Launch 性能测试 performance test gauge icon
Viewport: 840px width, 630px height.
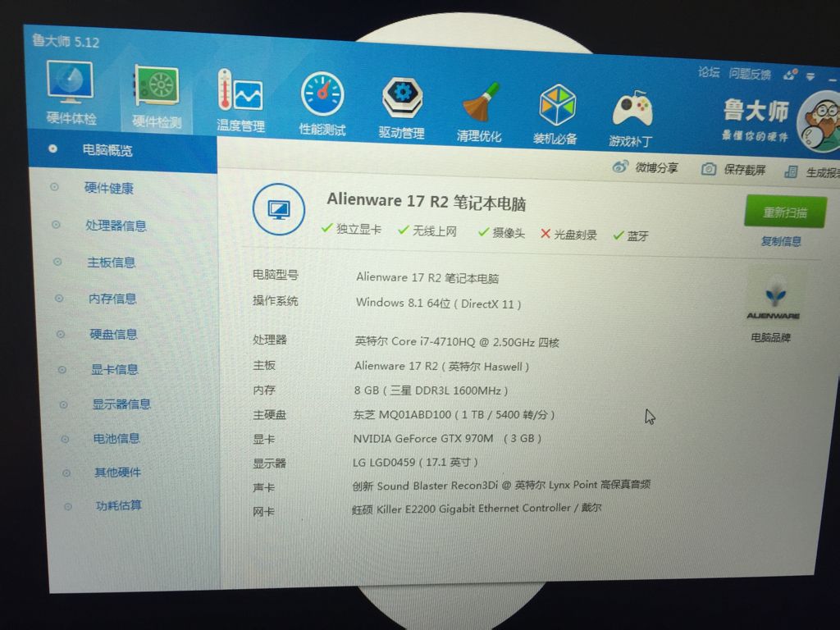[x=322, y=103]
